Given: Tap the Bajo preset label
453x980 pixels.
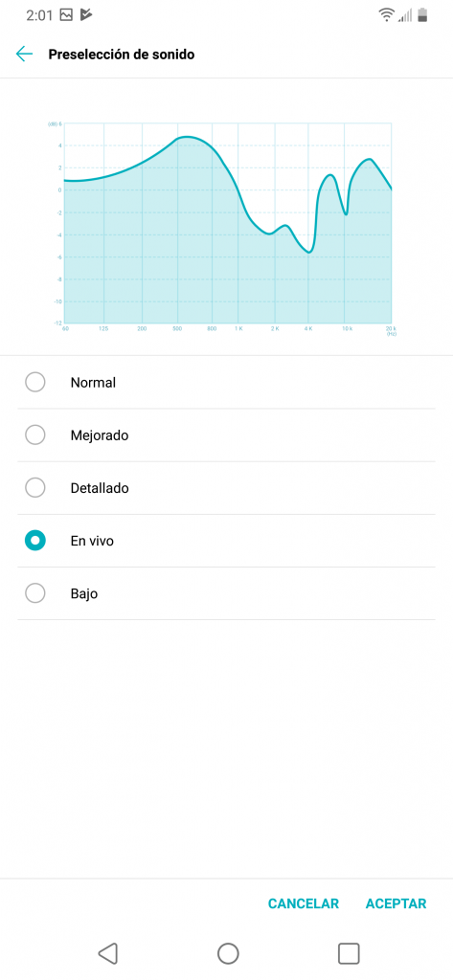Looking at the screenshot, I should click(84, 593).
